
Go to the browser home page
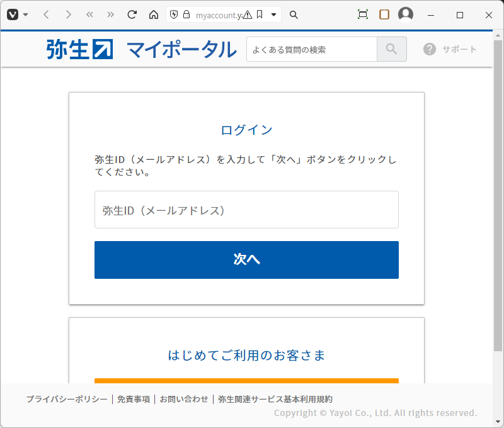pos(153,14)
